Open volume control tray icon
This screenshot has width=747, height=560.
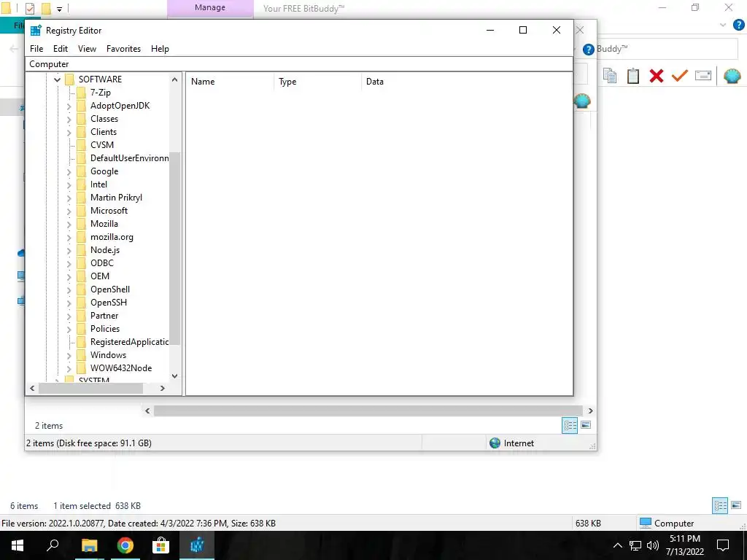click(653, 545)
